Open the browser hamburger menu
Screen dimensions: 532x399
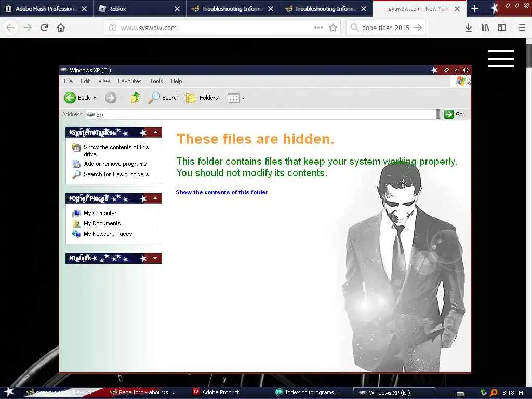522,28
